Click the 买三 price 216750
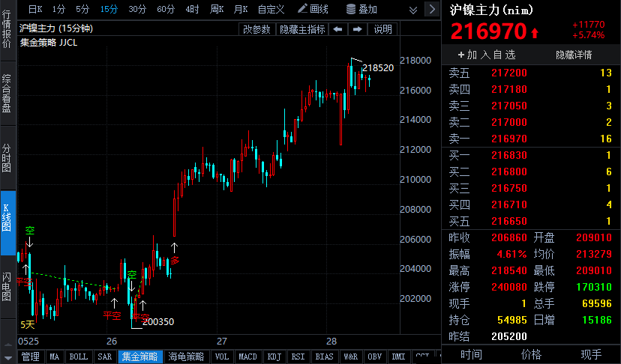 (x=509, y=188)
